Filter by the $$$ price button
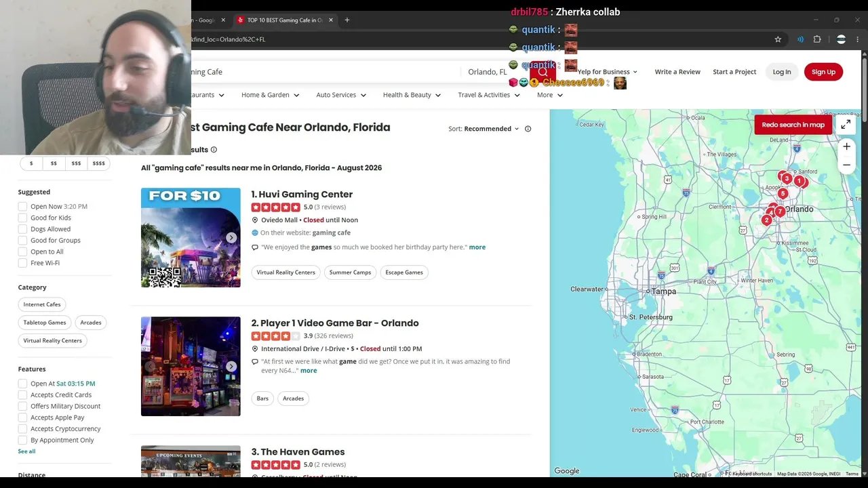Image resolution: width=868 pixels, height=488 pixels. tap(76, 163)
